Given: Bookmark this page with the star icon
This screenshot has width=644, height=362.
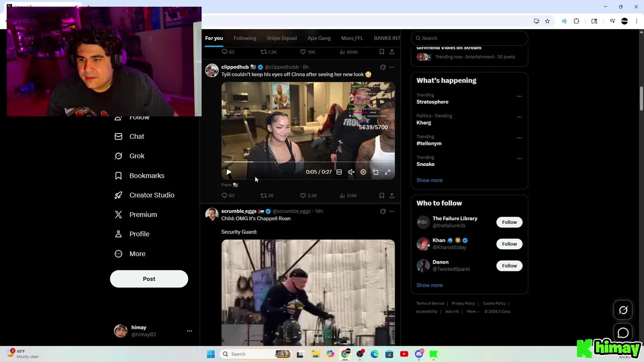Looking at the screenshot, I should pos(547,21).
